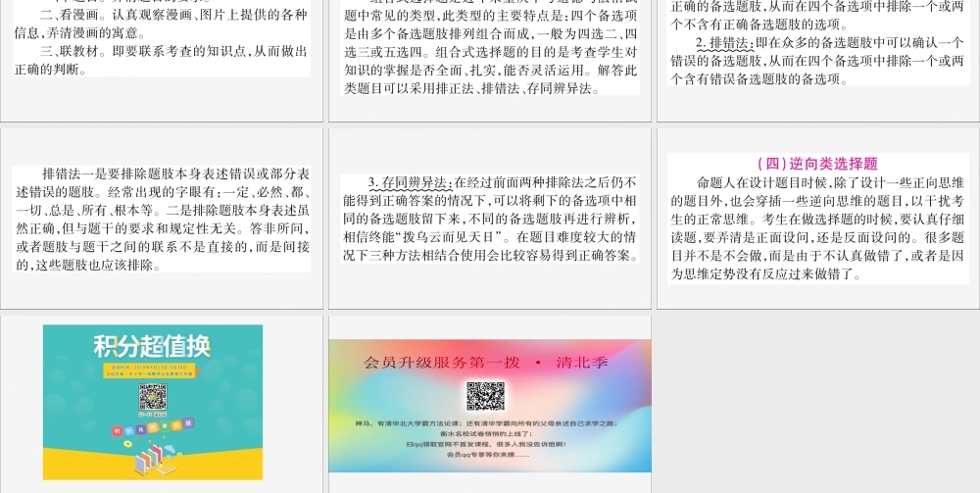The image size is (980, 493).
Task: Click the QR code on the 积分超值换 slide
Action: (153, 397)
